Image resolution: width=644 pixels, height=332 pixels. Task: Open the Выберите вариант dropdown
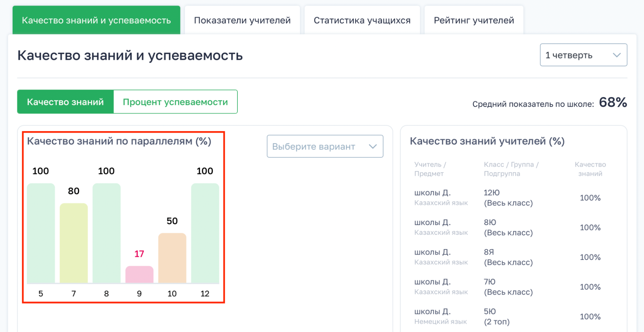324,147
